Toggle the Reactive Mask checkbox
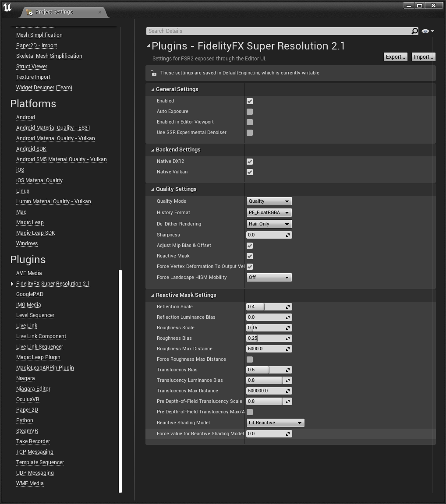 (249, 256)
